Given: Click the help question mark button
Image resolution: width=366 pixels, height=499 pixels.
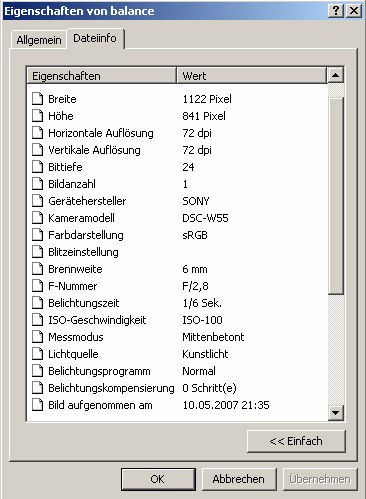Looking at the screenshot, I should coord(336,11).
